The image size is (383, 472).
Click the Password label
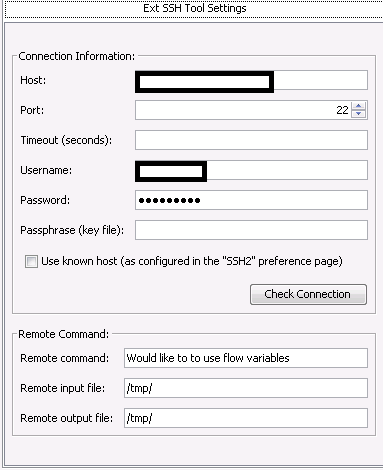(45, 200)
